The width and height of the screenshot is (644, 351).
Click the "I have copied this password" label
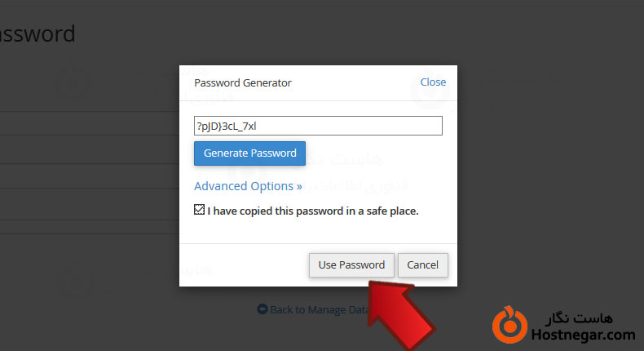click(x=313, y=211)
